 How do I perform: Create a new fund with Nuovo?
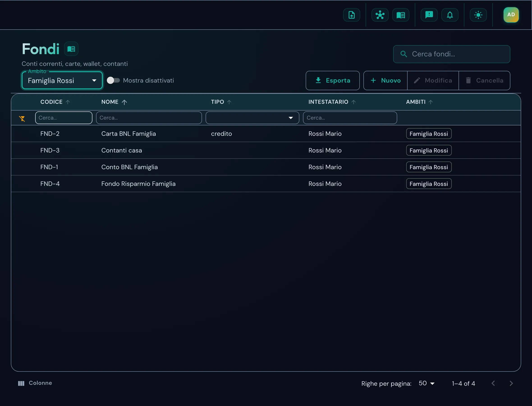(385, 81)
